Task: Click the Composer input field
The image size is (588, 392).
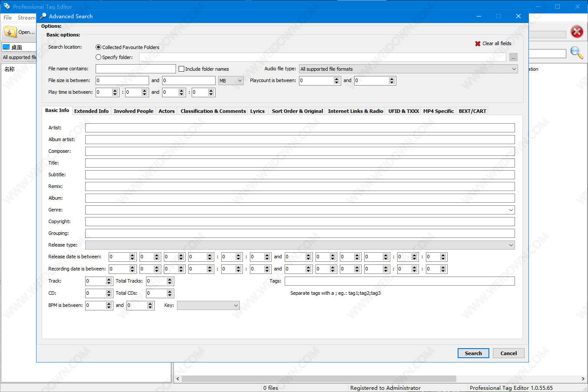Action: [x=300, y=151]
